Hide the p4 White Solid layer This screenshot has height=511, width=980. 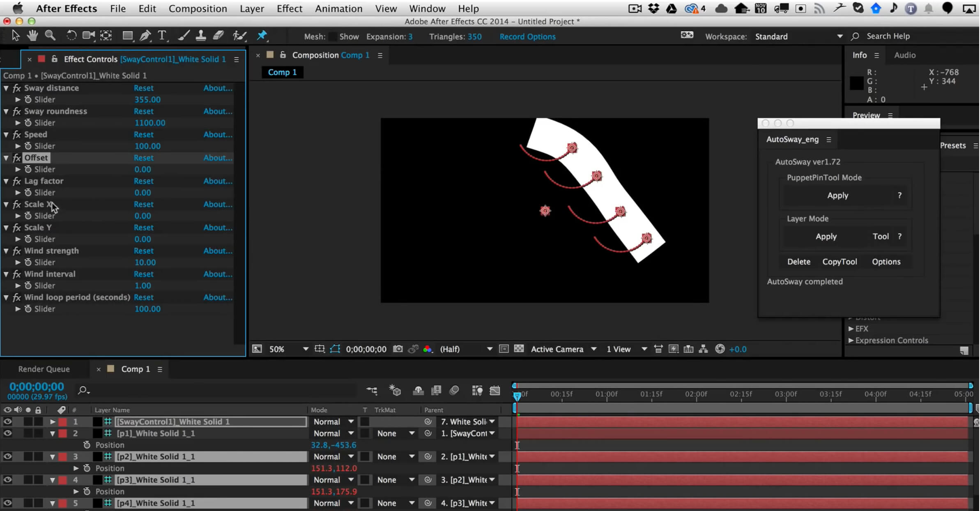[7, 503]
